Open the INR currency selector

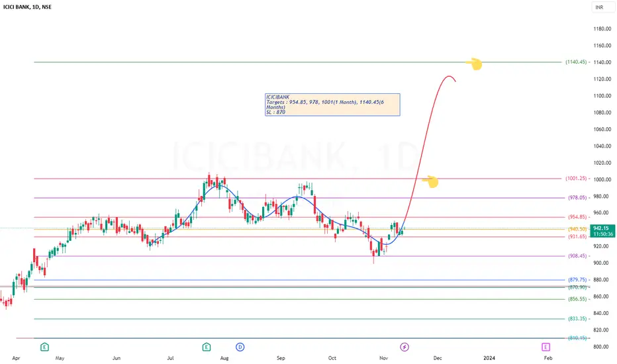(x=602, y=7)
